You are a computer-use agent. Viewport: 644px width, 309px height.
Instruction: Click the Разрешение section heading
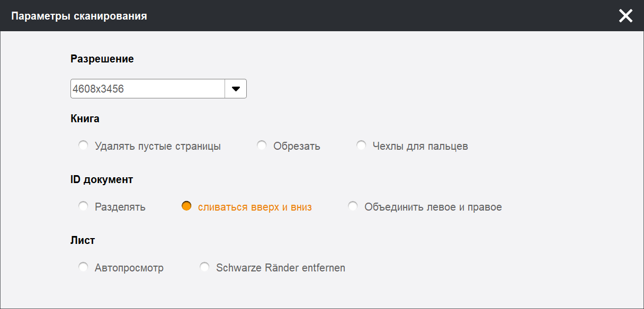click(102, 59)
